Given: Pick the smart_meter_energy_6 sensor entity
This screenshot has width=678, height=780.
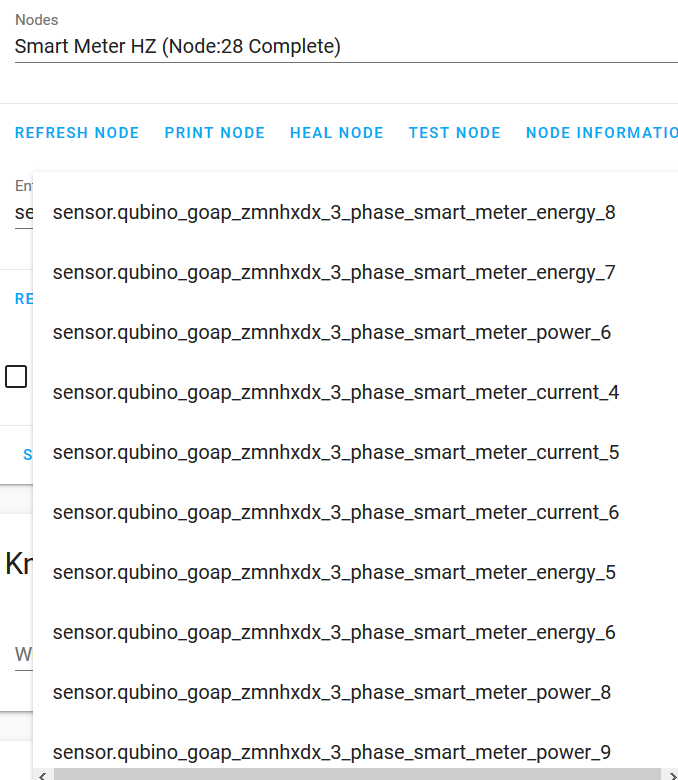Looking at the screenshot, I should 334,632.
